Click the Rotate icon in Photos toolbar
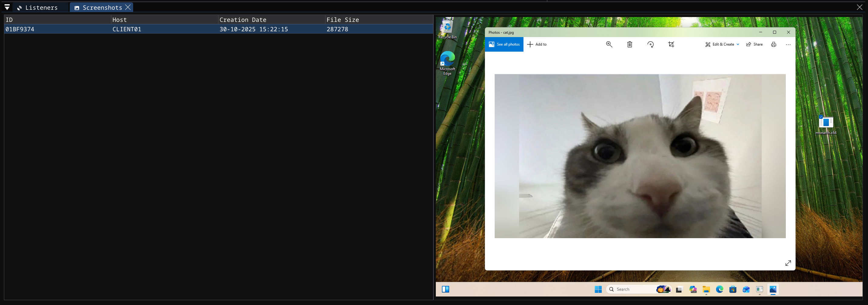868x305 pixels. coord(650,44)
